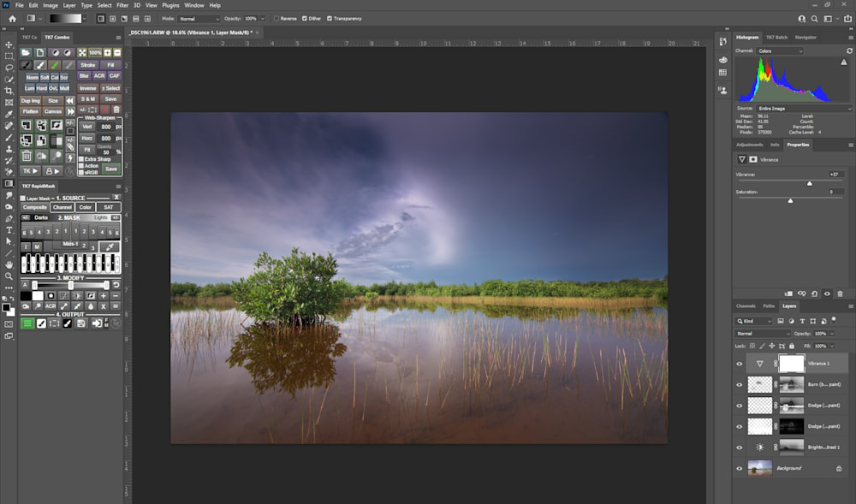This screenshot has height=504, width=856.
Task: Lock all using the padlock icon in Layers
Action: 792,346
